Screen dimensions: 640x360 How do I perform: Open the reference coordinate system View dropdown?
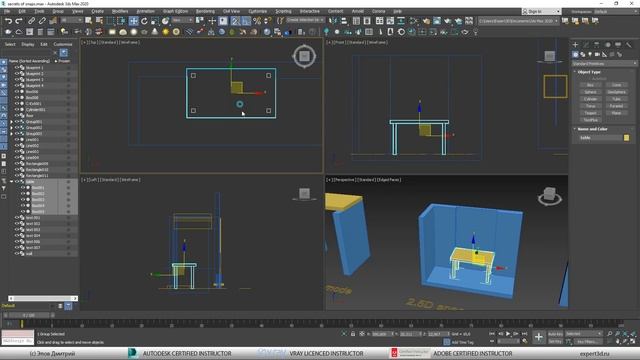point(182,20)
